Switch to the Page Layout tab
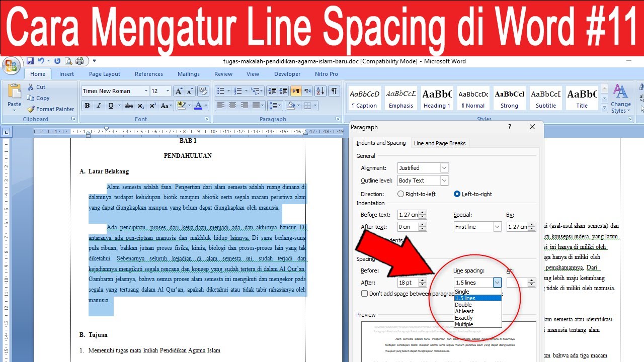 (105, 74)
